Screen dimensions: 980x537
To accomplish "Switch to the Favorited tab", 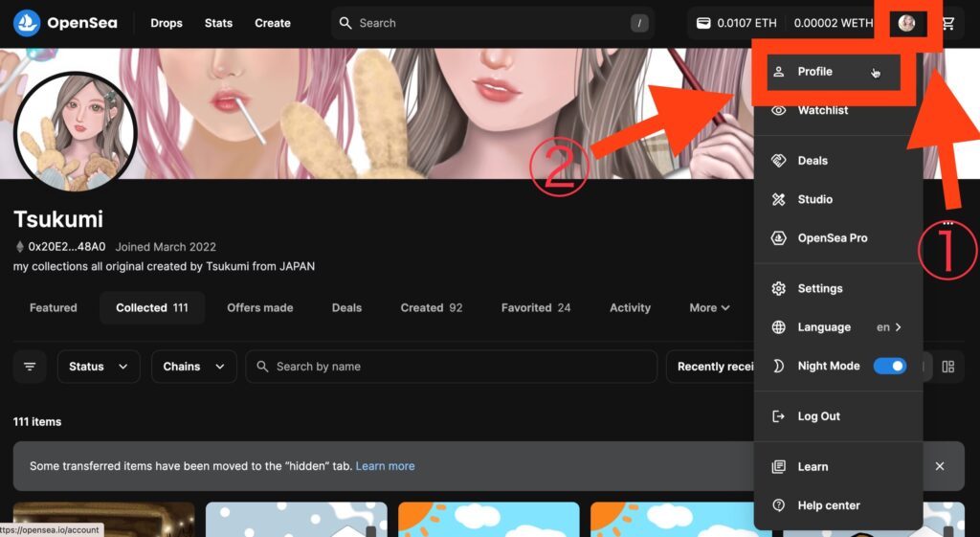I will click(x=536, y=307).
